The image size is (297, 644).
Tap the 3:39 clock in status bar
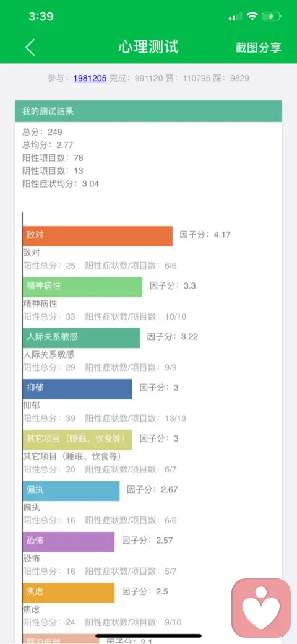(41, 17)
